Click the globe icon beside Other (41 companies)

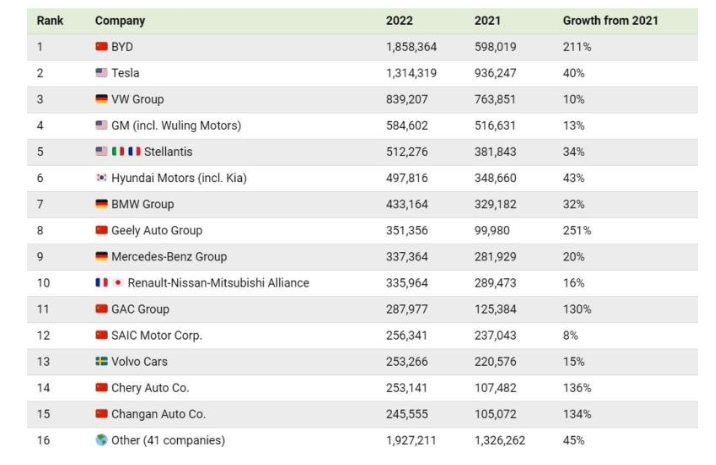click(x=101, y=440)
